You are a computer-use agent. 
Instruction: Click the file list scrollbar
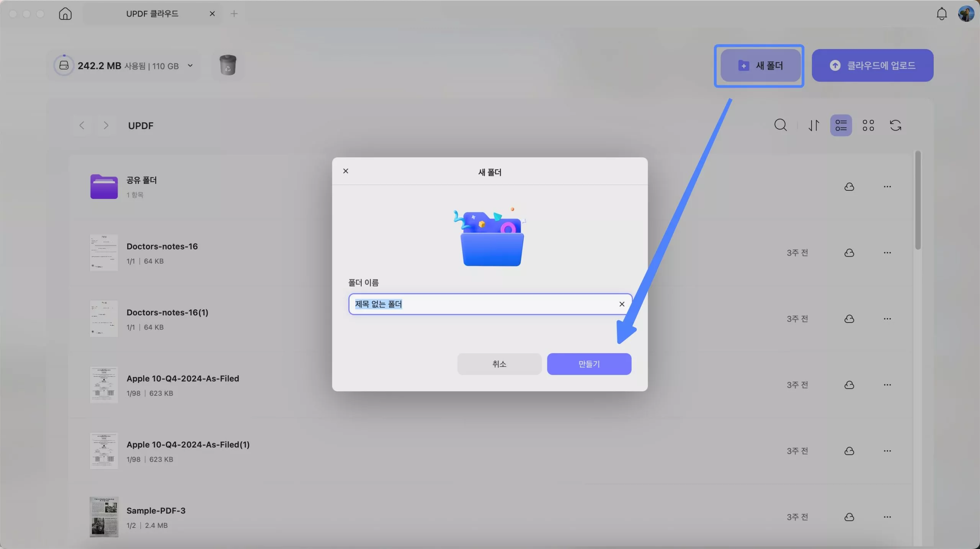click(918, 200)
